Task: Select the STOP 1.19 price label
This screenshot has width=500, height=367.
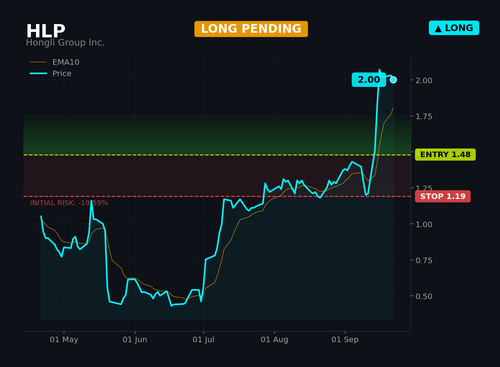Action: click(x=443, y=196)
